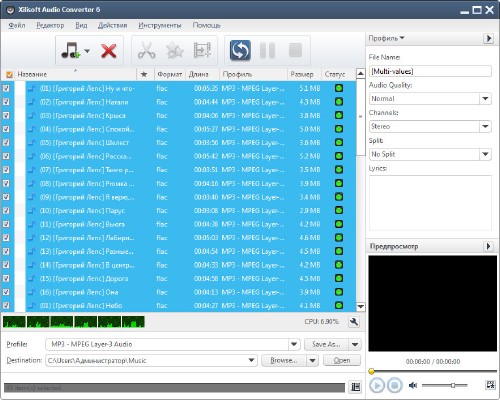The image size is (500, 400).
Task: Click the scissors Clip tool icon
Action: click(x=146, y=51)
